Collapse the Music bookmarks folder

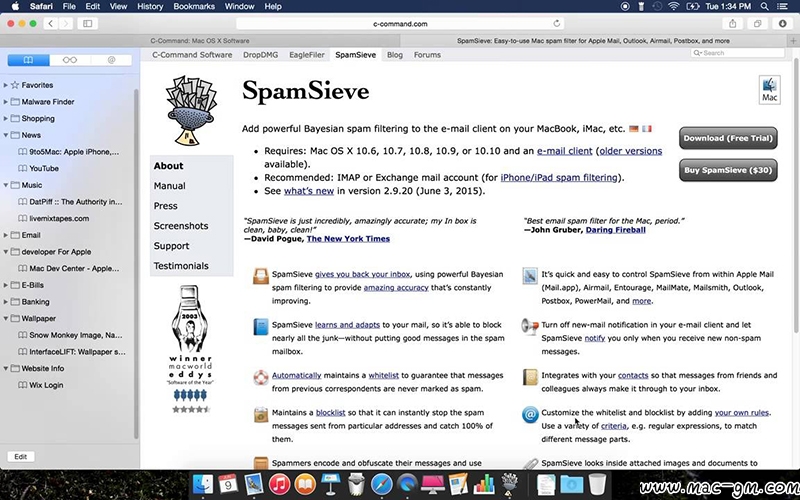6,185
